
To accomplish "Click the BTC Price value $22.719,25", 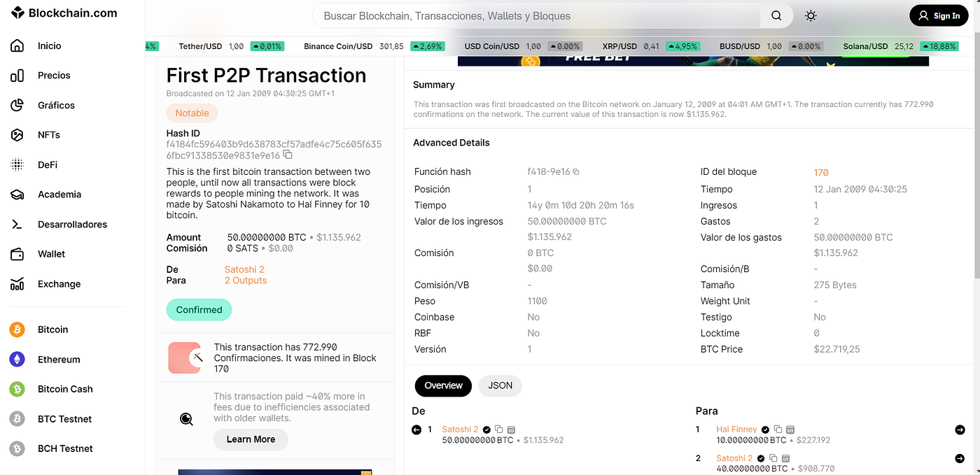I will 836,349.
